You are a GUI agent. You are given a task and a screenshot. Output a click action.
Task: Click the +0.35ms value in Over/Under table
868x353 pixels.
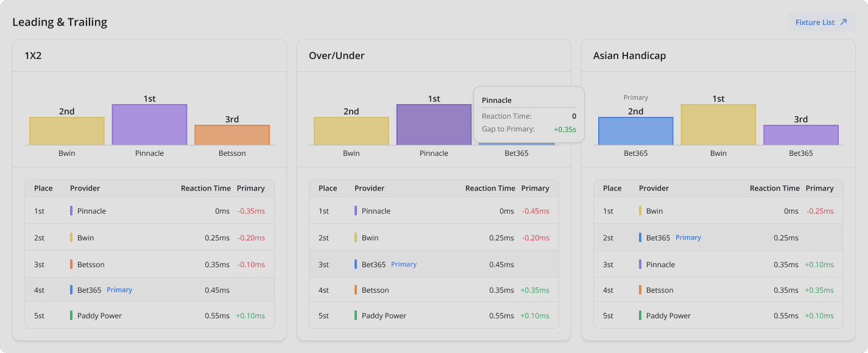coord(535,290)
